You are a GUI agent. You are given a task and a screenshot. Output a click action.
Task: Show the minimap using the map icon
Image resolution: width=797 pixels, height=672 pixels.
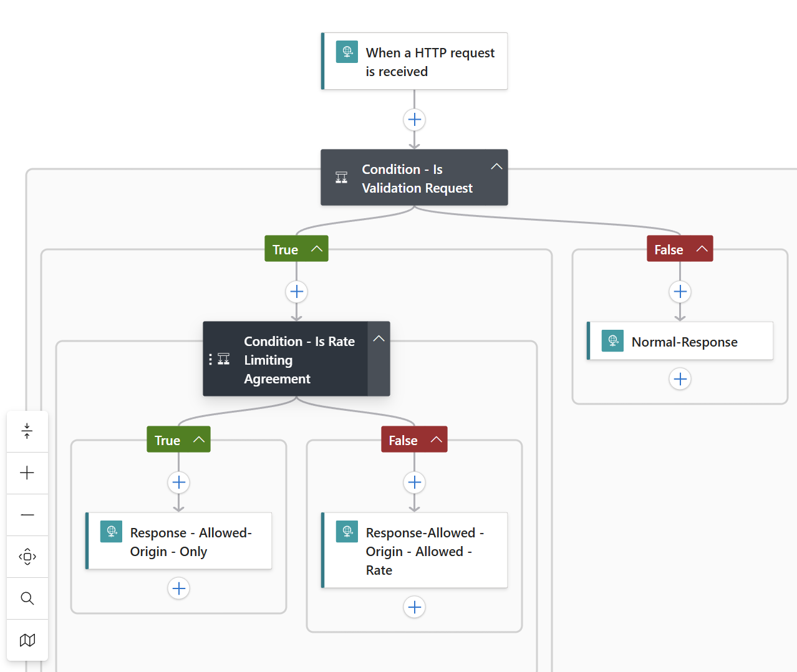tap(27, 640)
